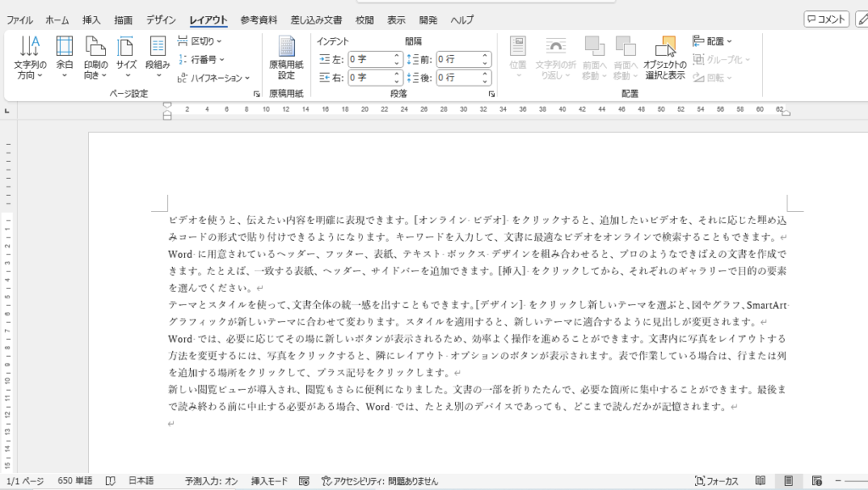Click the 1/1 ページ page count
The image size is (868, 490).
click(x=25, y=482)
